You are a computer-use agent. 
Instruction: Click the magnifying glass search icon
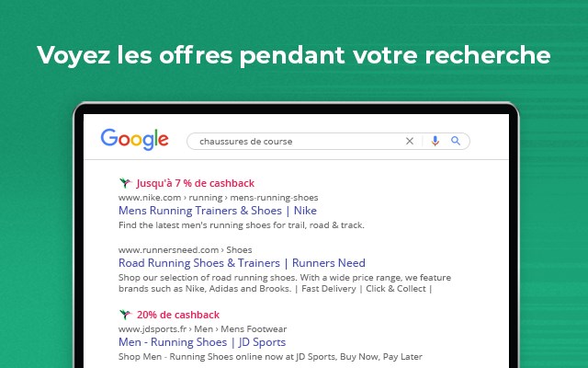click(x=456, y=141)
